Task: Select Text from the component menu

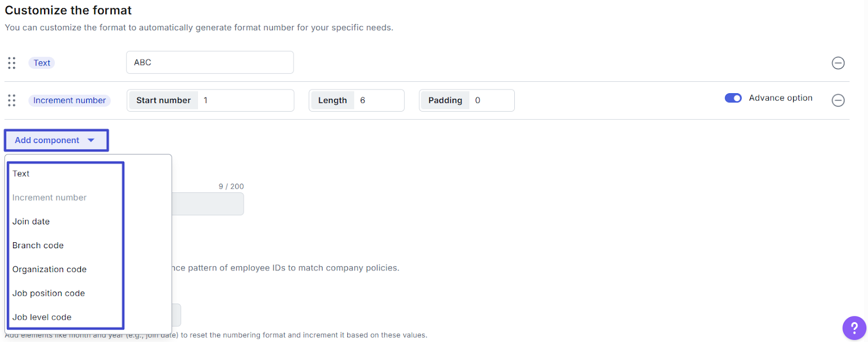Action: 21,173
